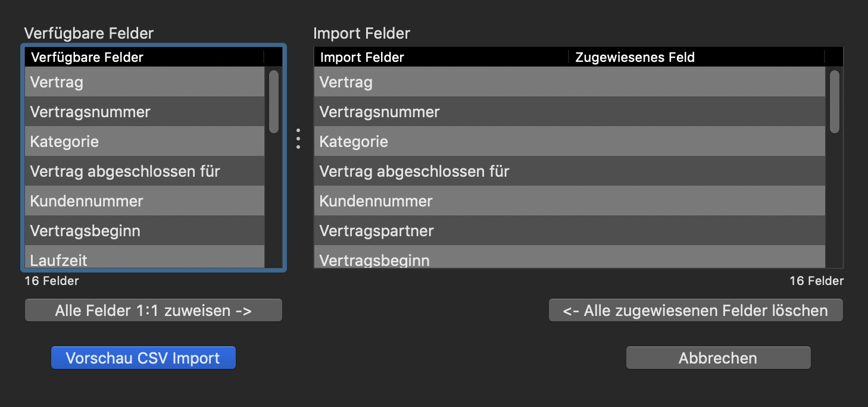Select Kategorie row in Import Felder table
The image size is (868, 407).
click(569, 142)
